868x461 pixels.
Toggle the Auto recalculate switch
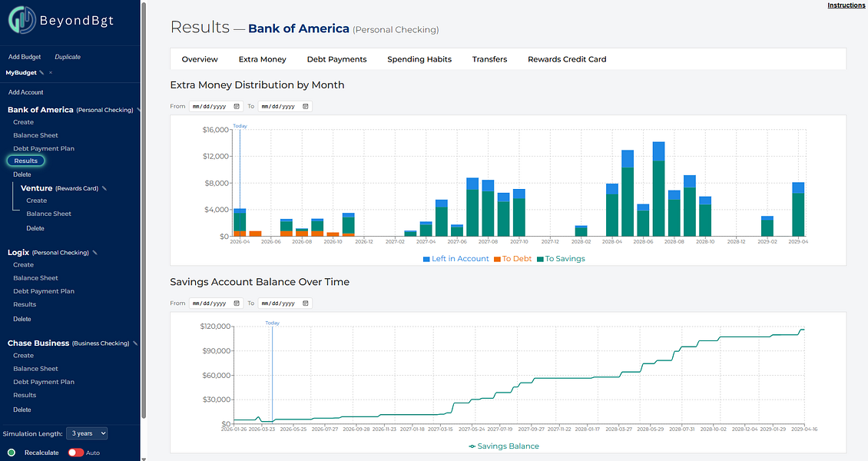coord(75,453)
